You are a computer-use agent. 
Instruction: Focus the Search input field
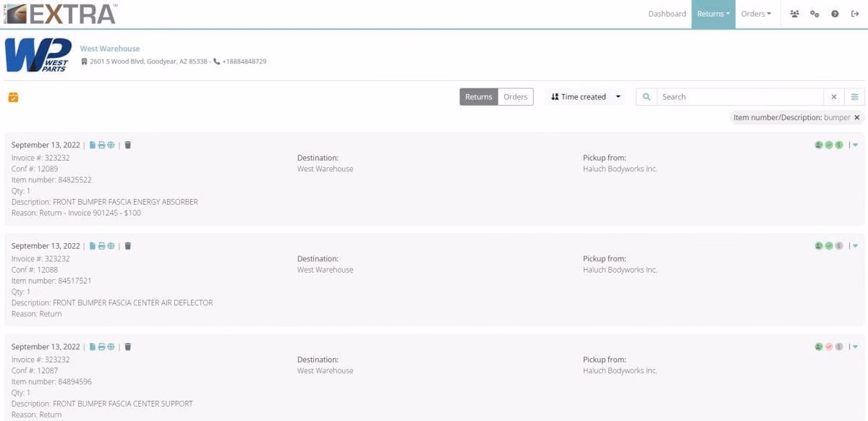coord(740,97)
